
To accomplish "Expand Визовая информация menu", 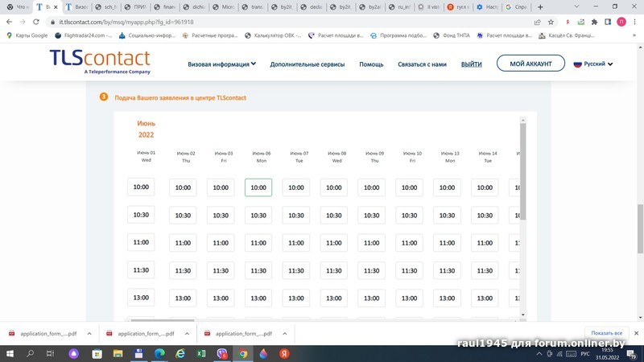I will pyautogui.click(x=222, y=64).
